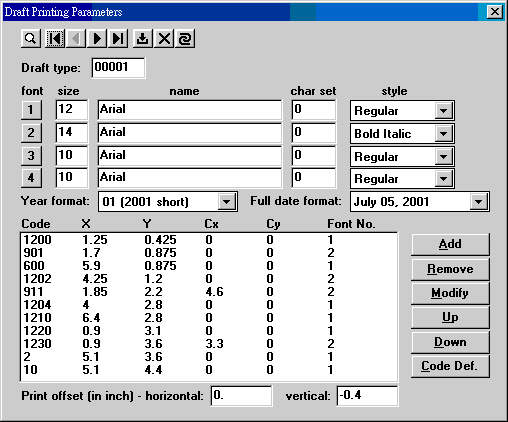Go to the previous record
This screenshot has height=422, width=508.
pyautogui.click(x=76, y=39)
